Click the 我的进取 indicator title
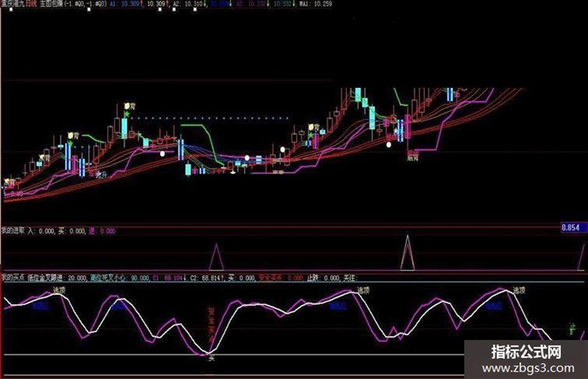 click(x=12, y=231)
